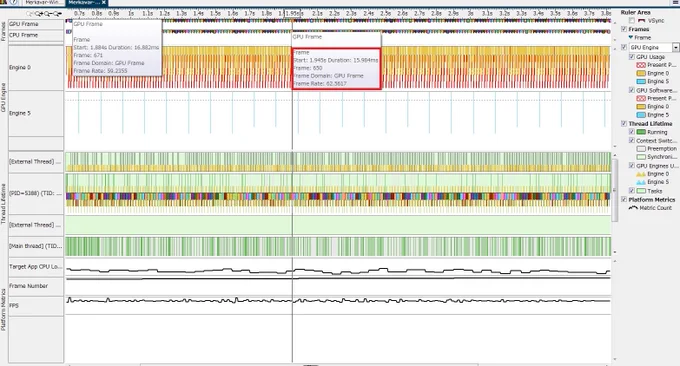Disable the Platform Metrics checkbox
Image resolution: width=680 pixels, height=366 pixels.
tap(624, 199)
